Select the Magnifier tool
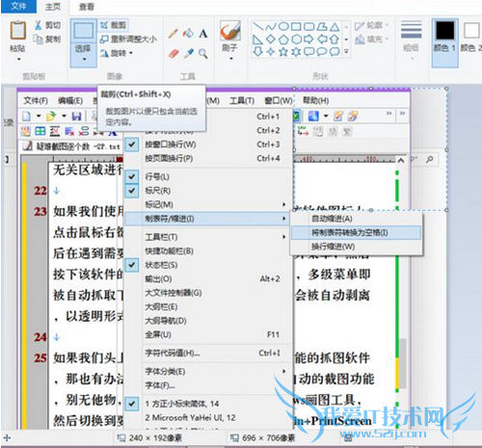 tap(203, 53)
